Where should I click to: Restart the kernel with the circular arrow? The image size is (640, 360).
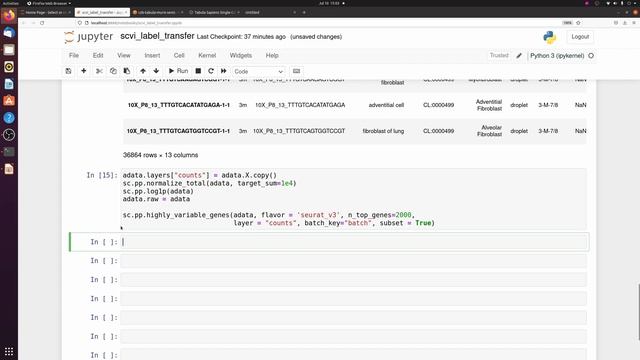211,71
